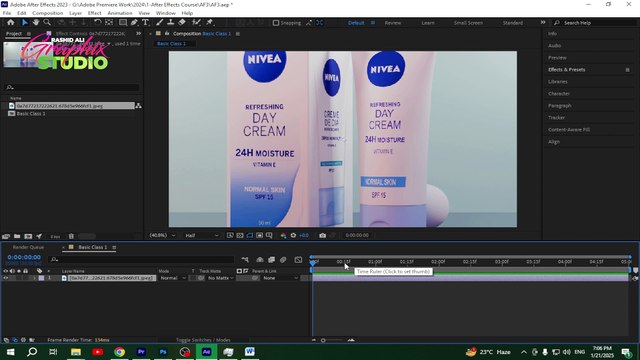Select the Rotation tool
640x360 pixels.
coord(97,22)
